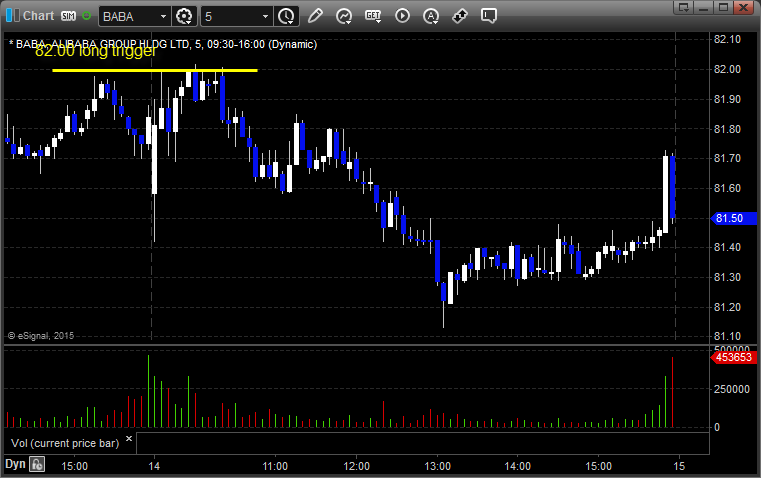Toggle the green connection status circle

tap(86, 16)
